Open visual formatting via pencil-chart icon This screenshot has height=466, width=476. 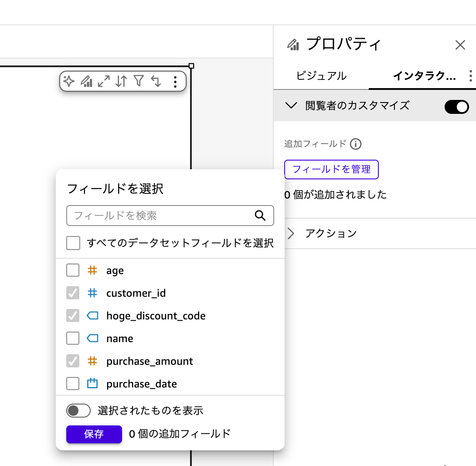coord(87,81)
